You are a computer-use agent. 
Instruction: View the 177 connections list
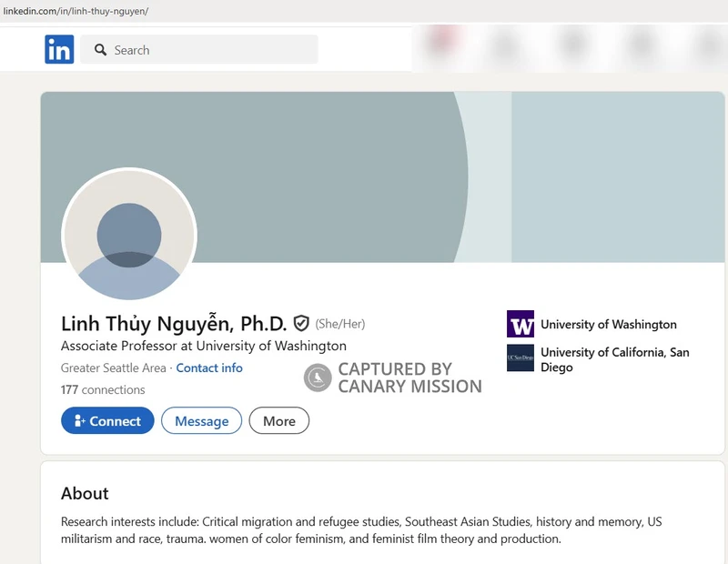pyautogui.click(x=103, y=390)
